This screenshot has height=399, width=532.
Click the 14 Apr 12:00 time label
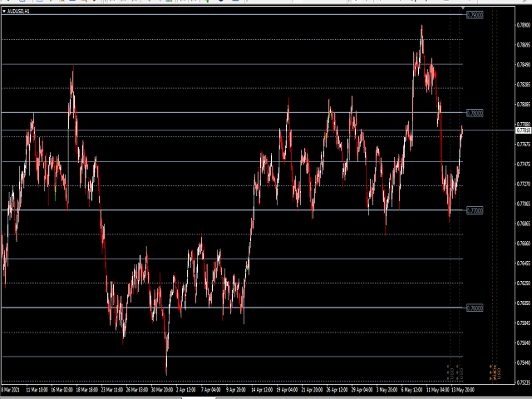262,390
